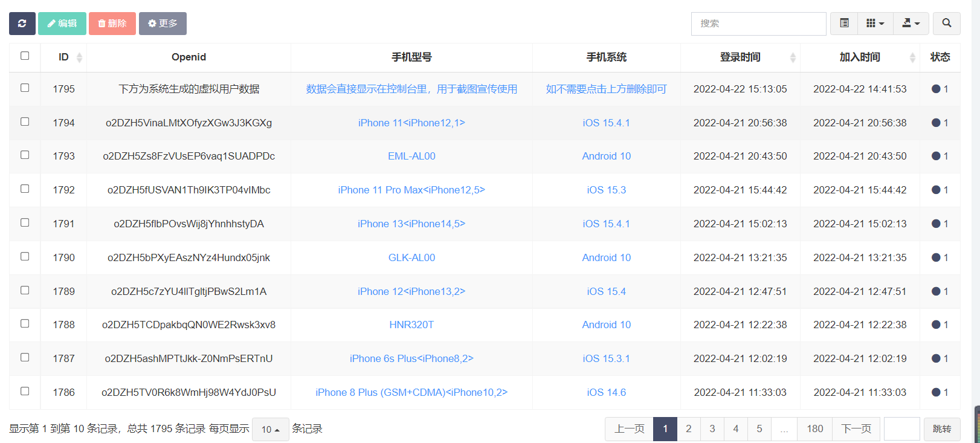Image resolution: width=980 pixels, height=443 pixels.
Task: Jump to last page 180
Action: pyautogui.click(x=814, y=428)
